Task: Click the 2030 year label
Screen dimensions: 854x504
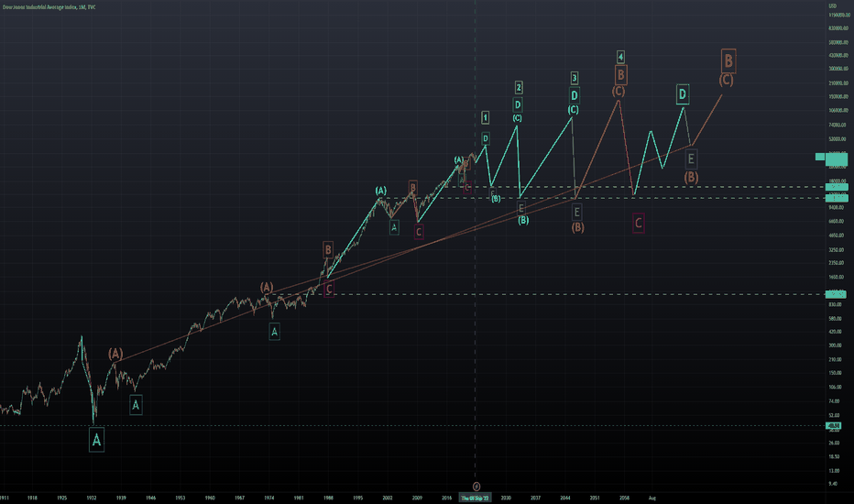Action: click(506, 498)
